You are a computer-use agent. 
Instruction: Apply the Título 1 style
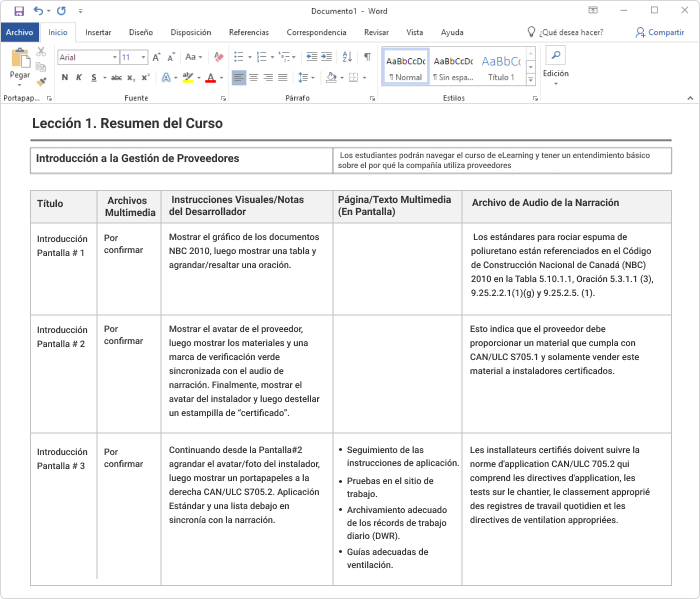click(x=501, y=67)
